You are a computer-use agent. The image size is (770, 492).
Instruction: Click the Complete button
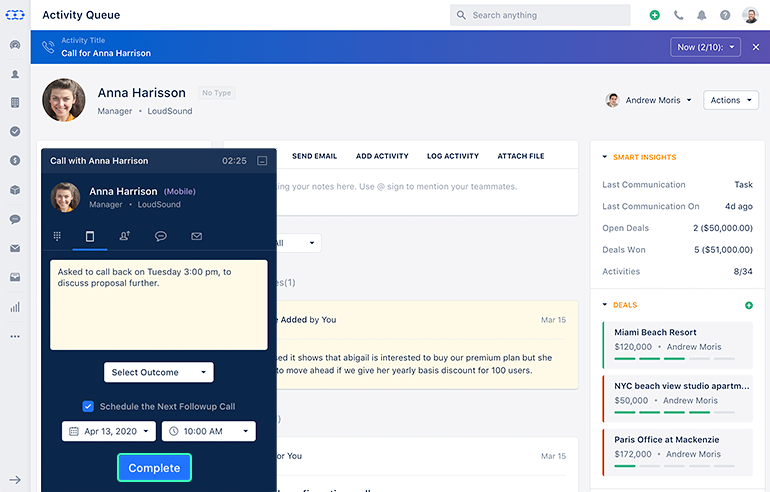tap(154, 468)
